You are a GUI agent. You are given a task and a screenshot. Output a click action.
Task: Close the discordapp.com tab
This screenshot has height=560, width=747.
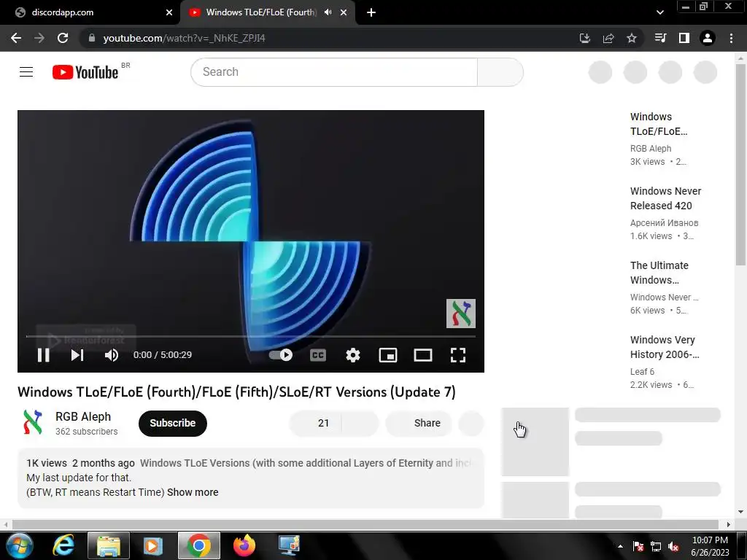(x=169, y=12)
